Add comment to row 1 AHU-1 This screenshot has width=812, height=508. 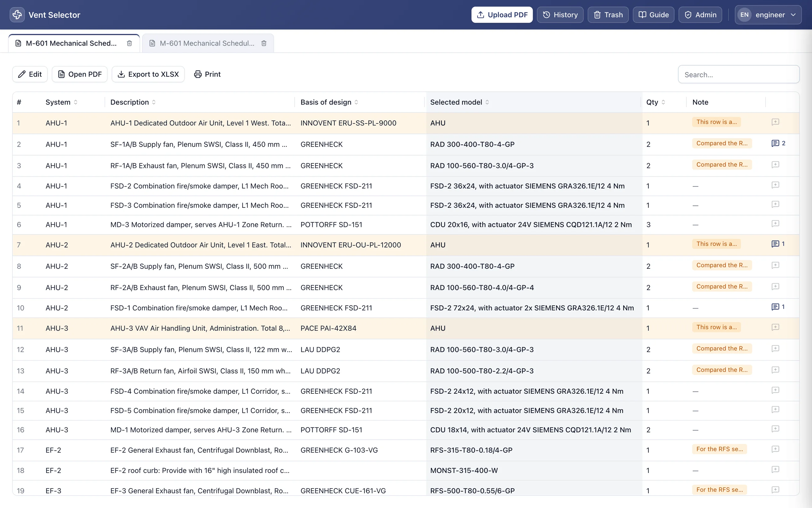click(x=775, y=122)
